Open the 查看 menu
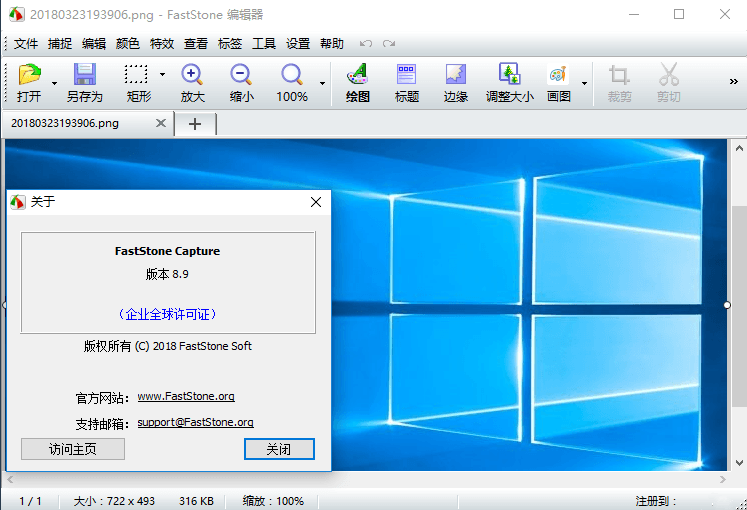The width and height of the screenshot is (747, 510). pos(196,44)
